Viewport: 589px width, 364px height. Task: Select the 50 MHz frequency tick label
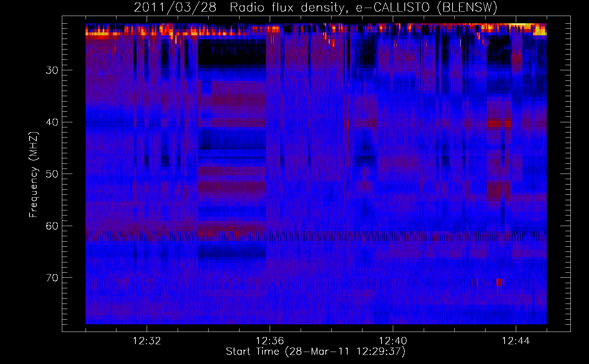coord(52,174)
